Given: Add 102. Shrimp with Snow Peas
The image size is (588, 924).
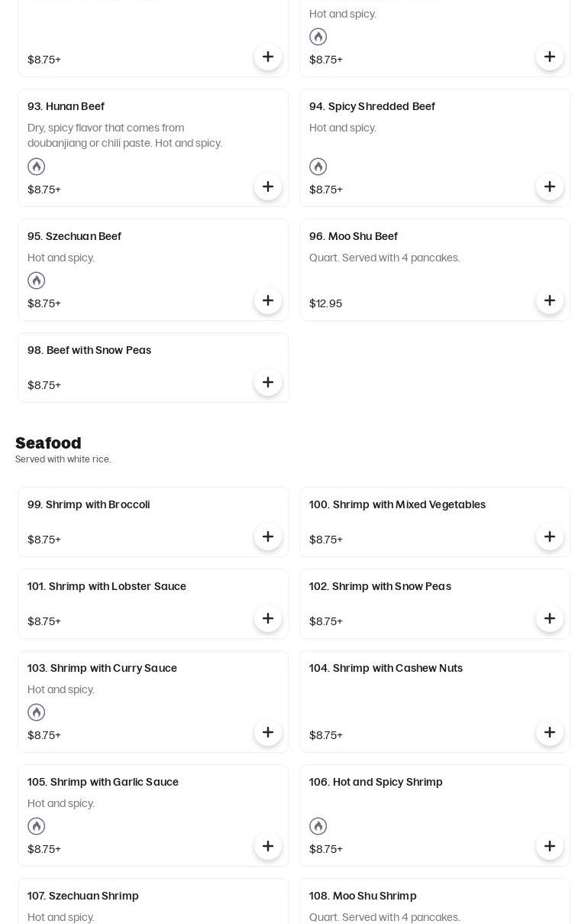Looking at the screenshot, I should point(550,618).
